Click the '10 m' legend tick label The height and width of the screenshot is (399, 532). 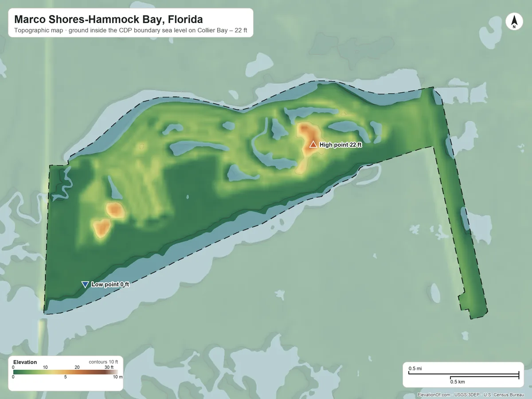pos(117,377)
